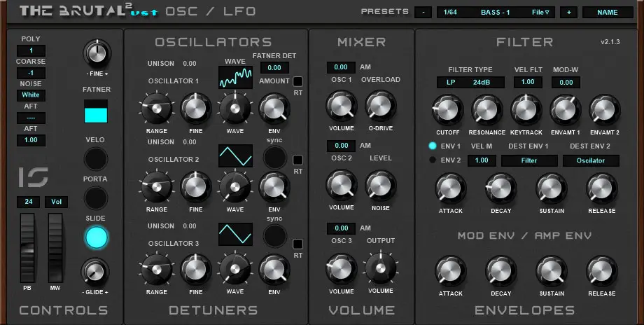Screen dimensions: 644x325
Task: Click the POLY voices value field
Action: (x=31, y=50)
